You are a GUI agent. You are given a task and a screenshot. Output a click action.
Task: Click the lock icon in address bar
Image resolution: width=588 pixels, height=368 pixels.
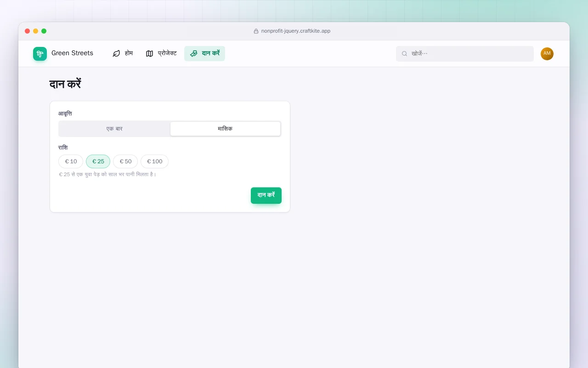[x=256, y=31]
